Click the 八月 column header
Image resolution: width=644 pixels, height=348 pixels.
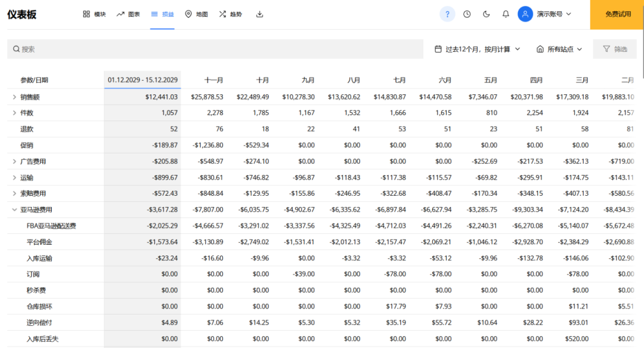coord(354,80)
